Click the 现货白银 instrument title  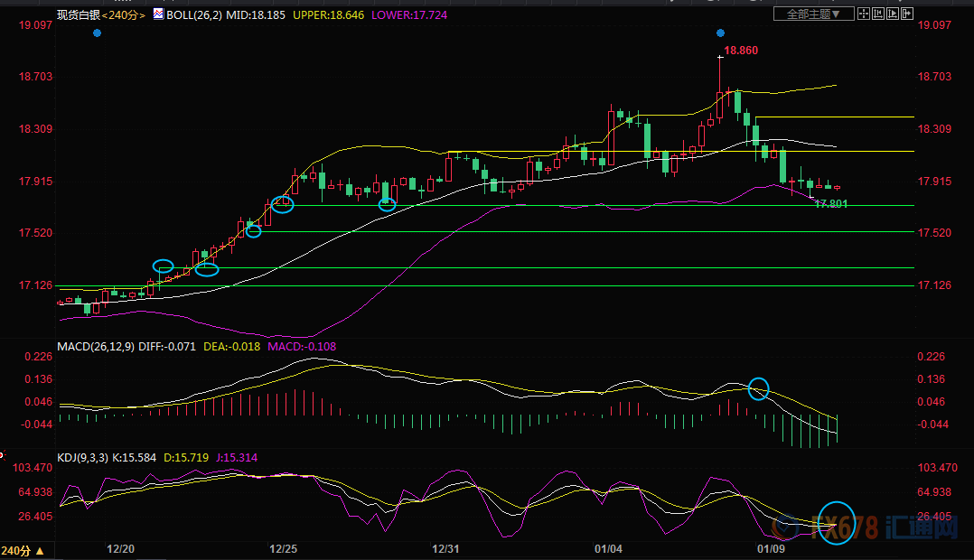[x=76, y=15]
